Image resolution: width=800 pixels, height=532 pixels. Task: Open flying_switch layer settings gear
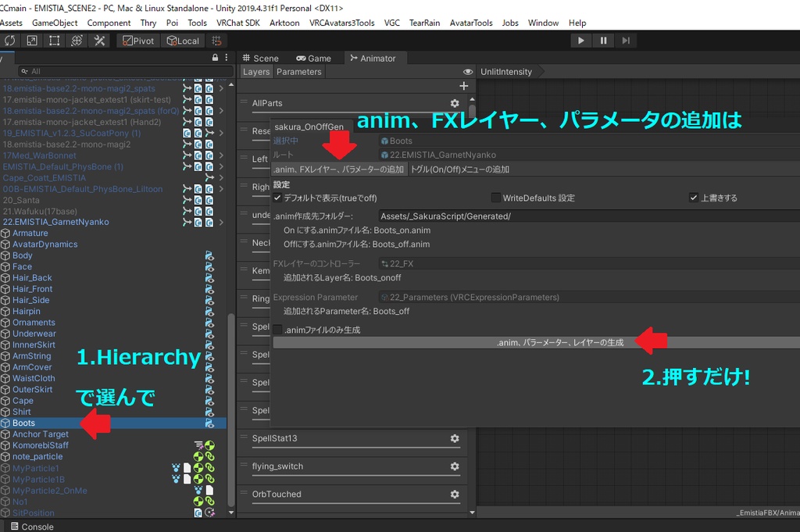(455, 466)
